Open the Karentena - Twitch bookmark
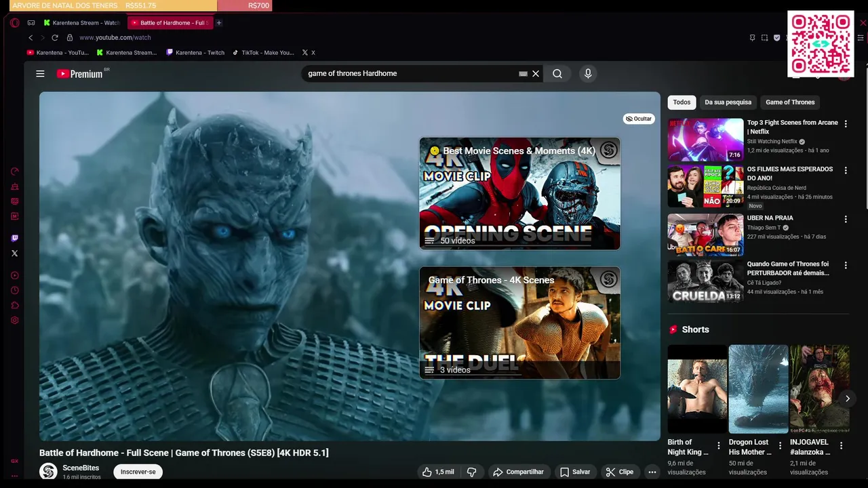Viewport: 868px width, 488px height. (x=196, y=52)
